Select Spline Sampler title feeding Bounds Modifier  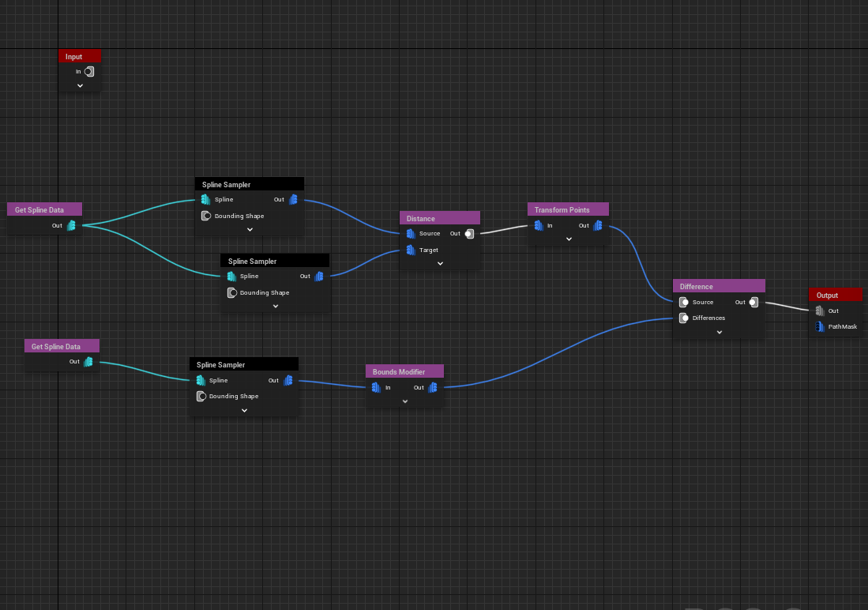tap(243, 364)
